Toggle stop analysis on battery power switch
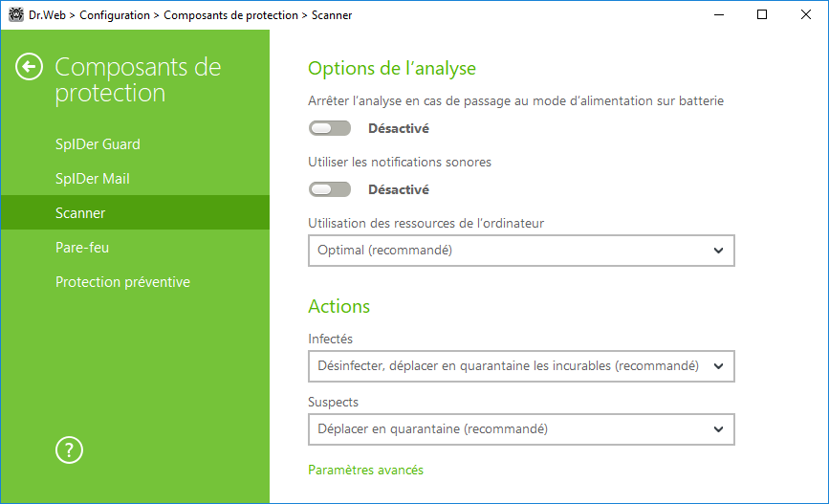This screenshot has height=504, width=829. pyautogui.click(x=330, y=128)
